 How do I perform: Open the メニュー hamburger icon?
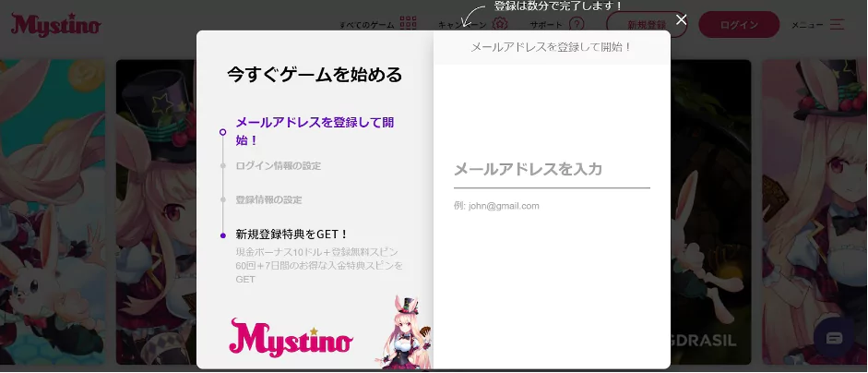click(837, 24)
